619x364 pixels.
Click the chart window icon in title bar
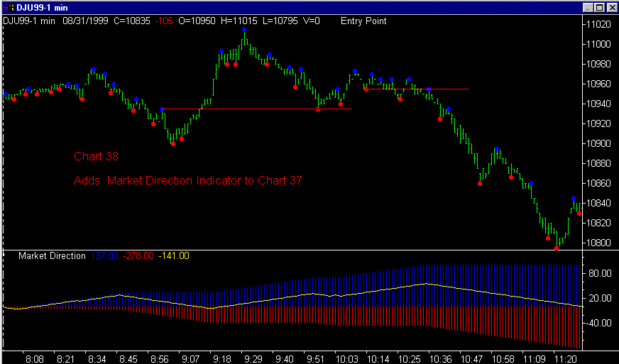[9, 7]
